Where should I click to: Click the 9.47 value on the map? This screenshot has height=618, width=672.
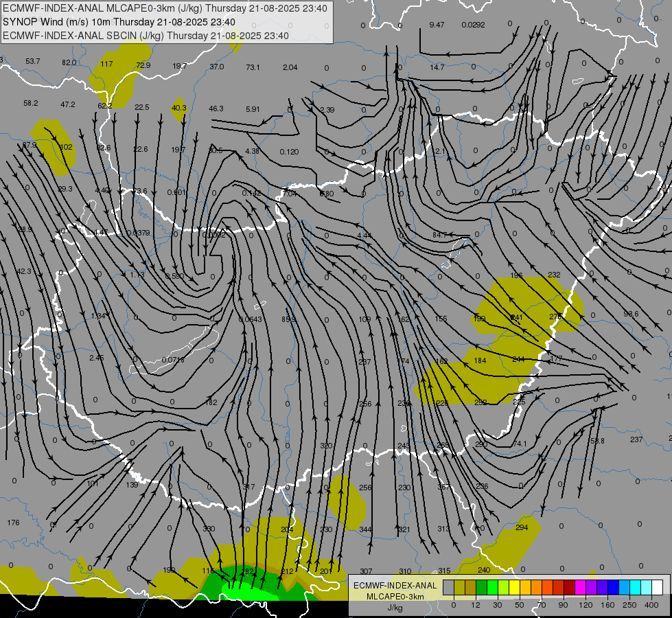click(x=437, y=25)
